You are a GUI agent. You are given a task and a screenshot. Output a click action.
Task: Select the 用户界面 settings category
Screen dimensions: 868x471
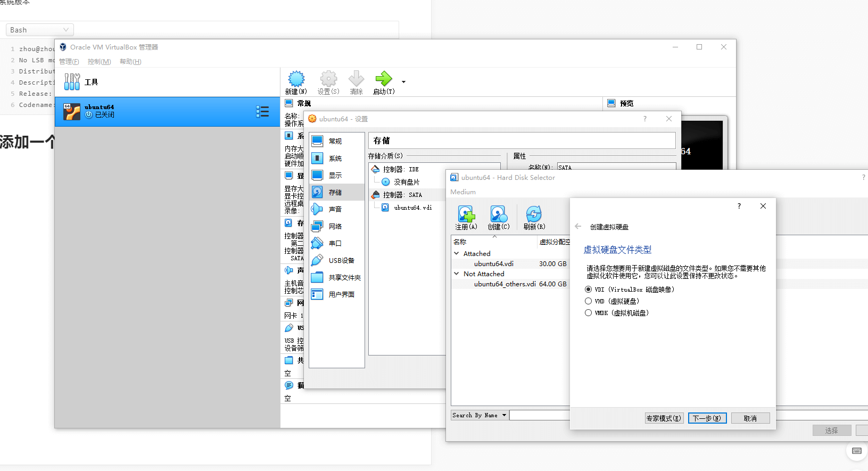point(337,294)
